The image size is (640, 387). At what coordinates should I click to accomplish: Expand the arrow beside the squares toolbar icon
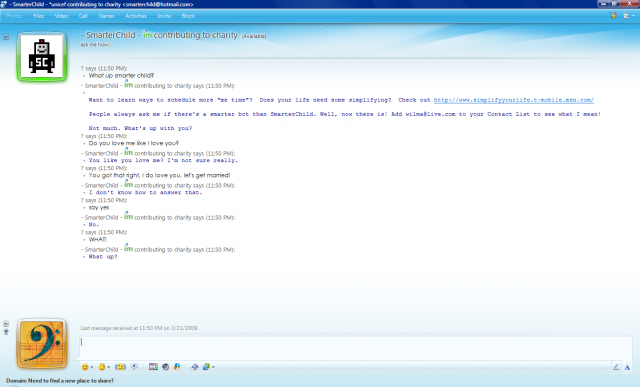[x=213, y=367]
